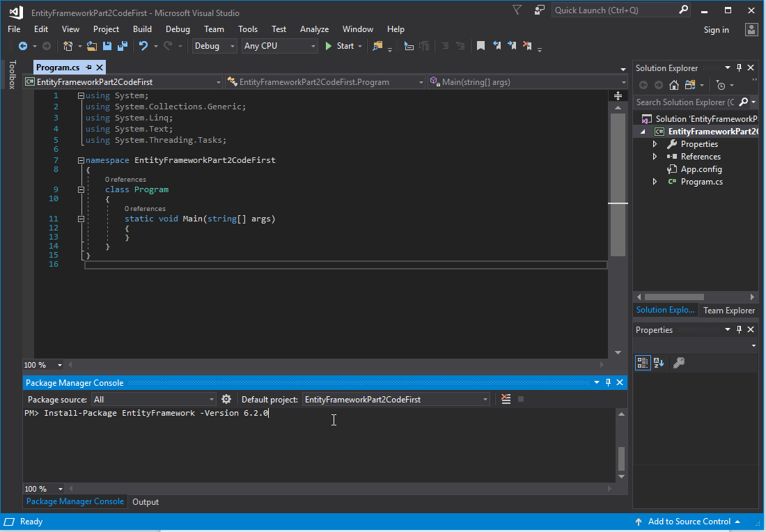Pin the Solution Explorer panel
Viewport: 766px width, 532px height.
pos(739,68)
